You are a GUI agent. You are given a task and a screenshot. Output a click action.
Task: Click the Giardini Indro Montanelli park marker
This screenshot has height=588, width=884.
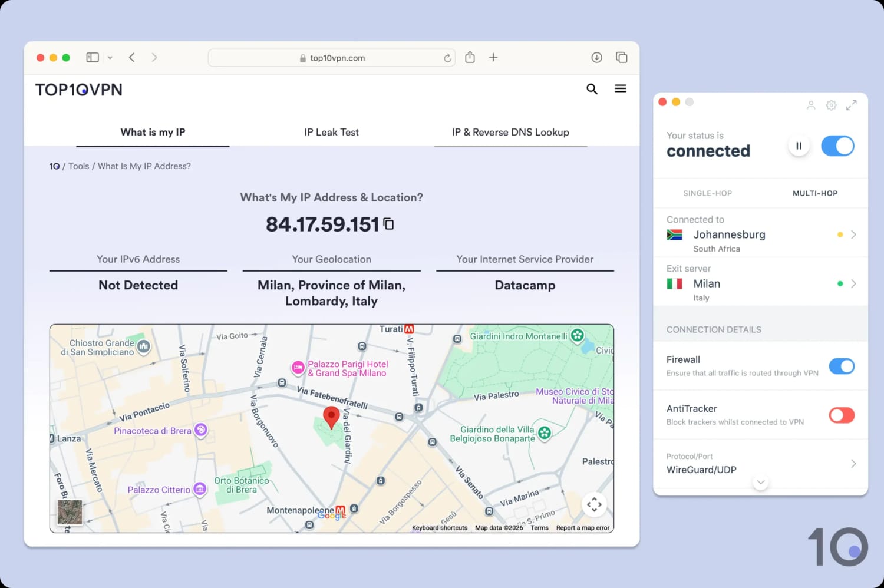pyautogui.click(x=578, y=336)
